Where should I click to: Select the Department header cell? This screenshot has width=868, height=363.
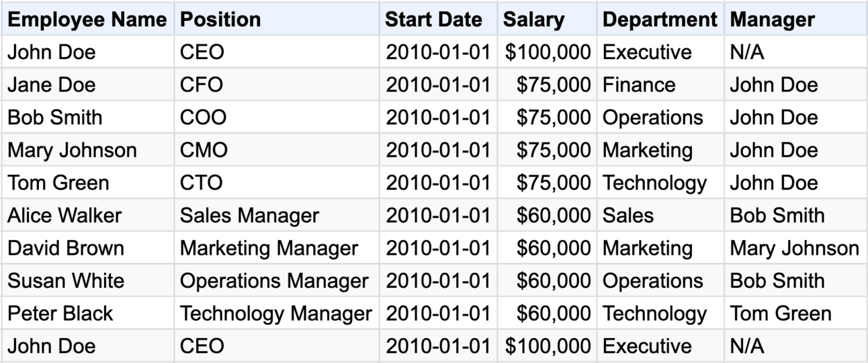pos(660,19)
